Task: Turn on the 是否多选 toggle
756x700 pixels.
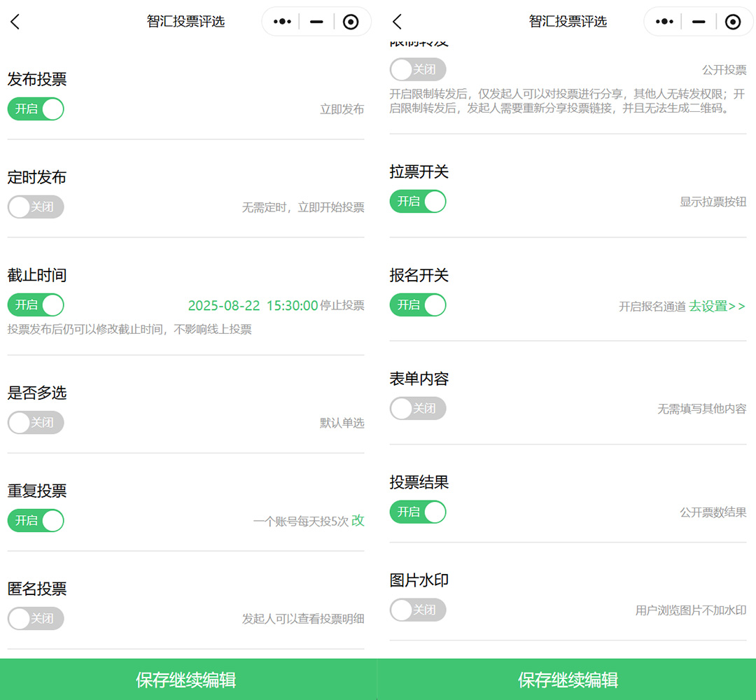Action: [x=36, y=423]
